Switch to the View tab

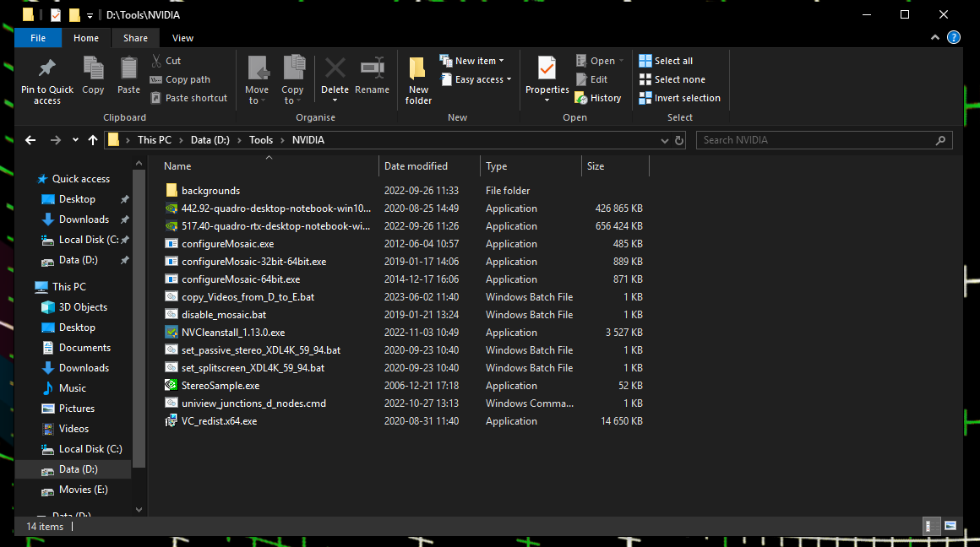(182, 38)
